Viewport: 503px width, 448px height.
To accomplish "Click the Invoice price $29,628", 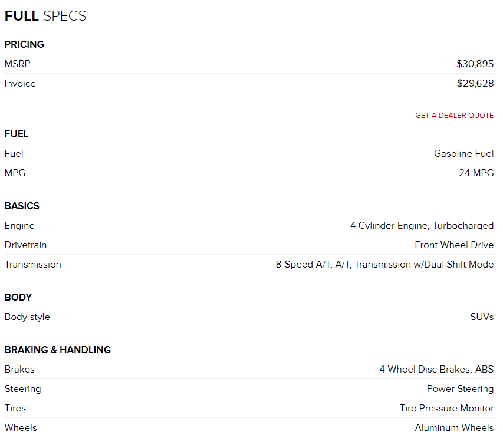I will point(475,83).
